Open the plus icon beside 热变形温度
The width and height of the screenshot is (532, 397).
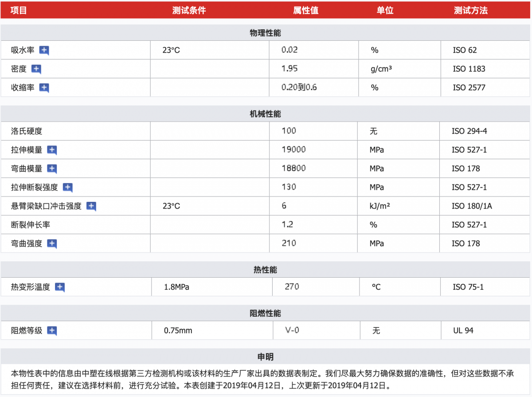point(60,287)
